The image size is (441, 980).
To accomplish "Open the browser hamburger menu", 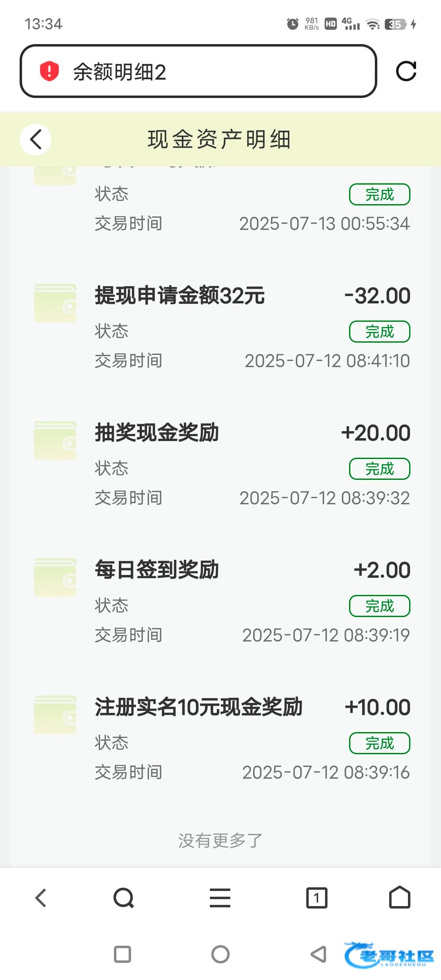I will 220,898.
